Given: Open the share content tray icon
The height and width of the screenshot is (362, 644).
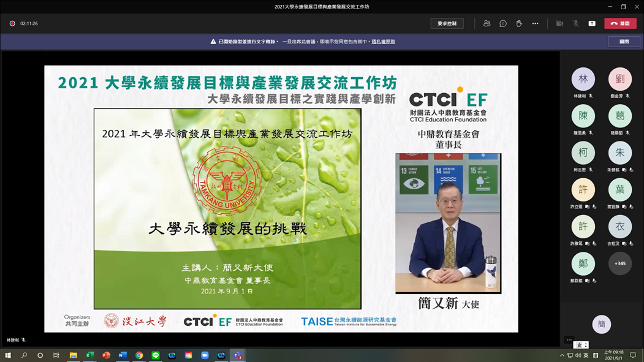Looking at the screenshot, I should pyautogui.click(x=592, y=23).
